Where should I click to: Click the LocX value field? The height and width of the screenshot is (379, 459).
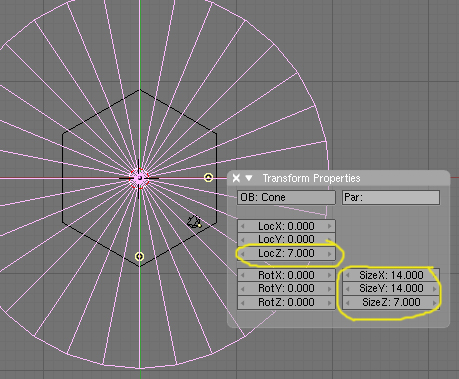[286, 226]
